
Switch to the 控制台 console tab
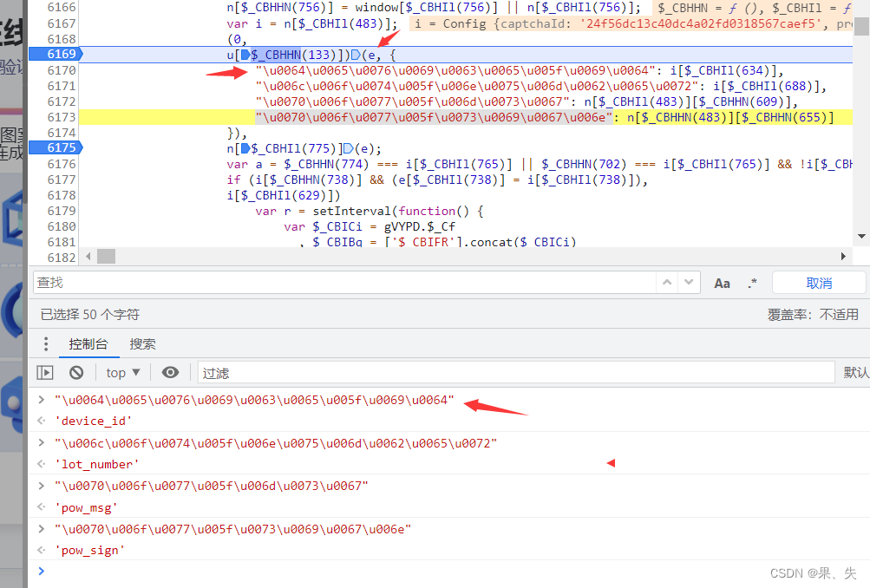coord(88,344)
